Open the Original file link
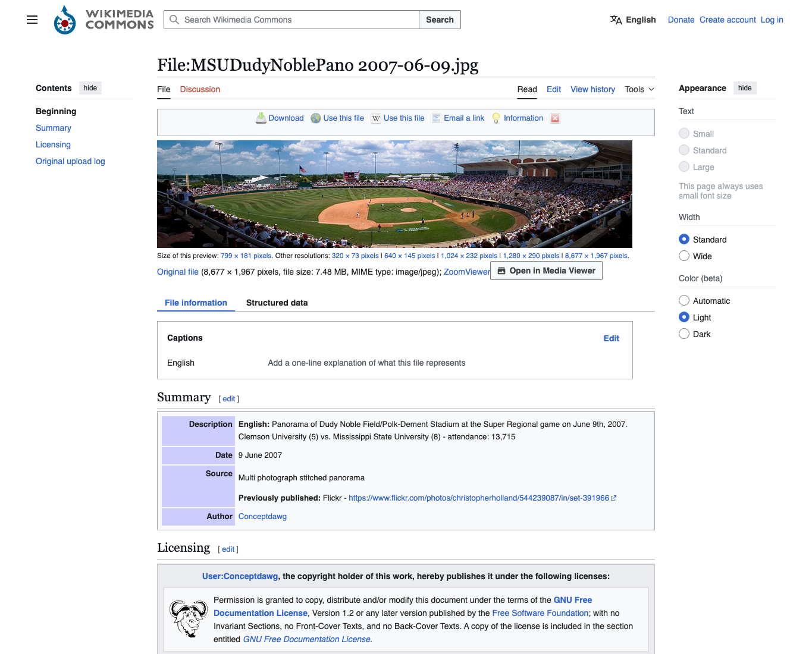This screenshot has height=654, width=812. 178,272
